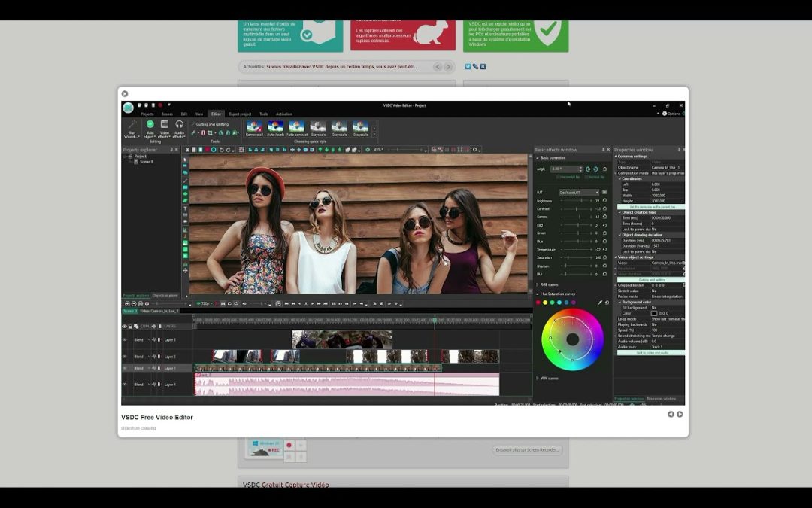The image size is (812, 508).
Task: Collapse the Hue Saturation curves section
Action: pyautogui.click(x=538, y=294)
